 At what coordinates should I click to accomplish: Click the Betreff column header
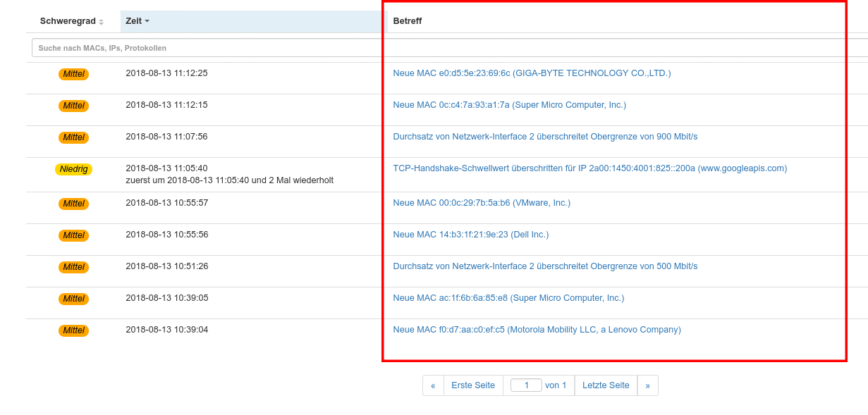click(407, 21)
